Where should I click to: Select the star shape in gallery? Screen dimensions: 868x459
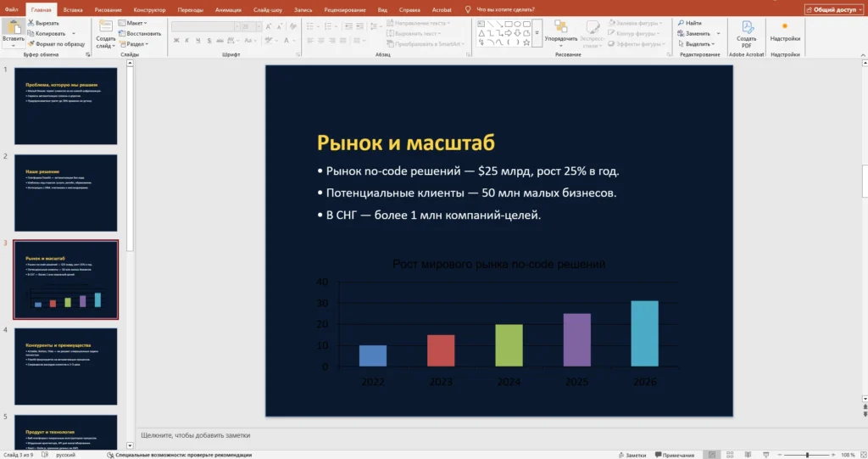tap(526, 42)
